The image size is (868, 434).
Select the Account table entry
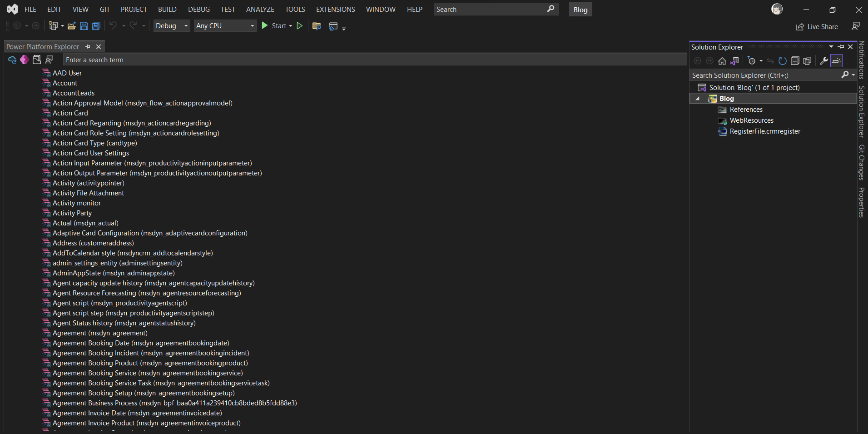click(65, 83)
